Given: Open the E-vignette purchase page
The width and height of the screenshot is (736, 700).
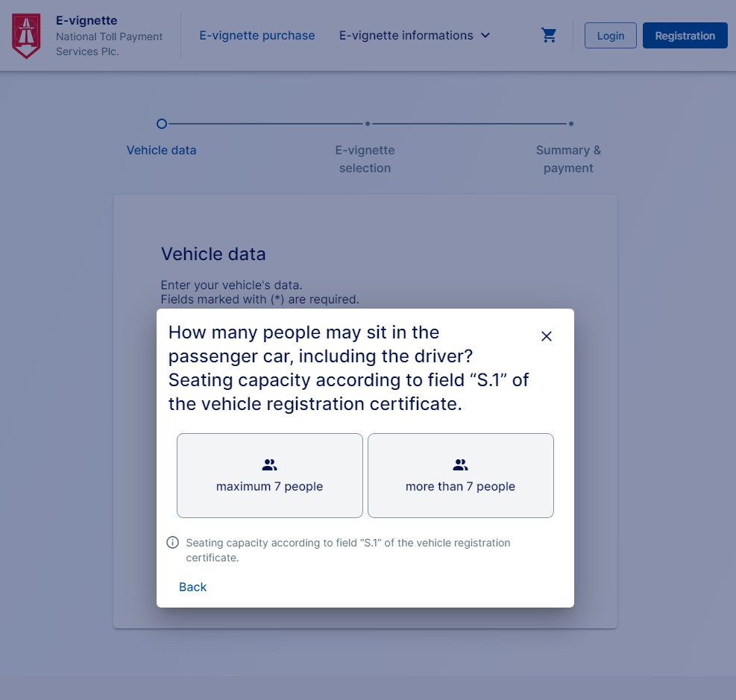Looking at the screenshot, I should (257, 35).
